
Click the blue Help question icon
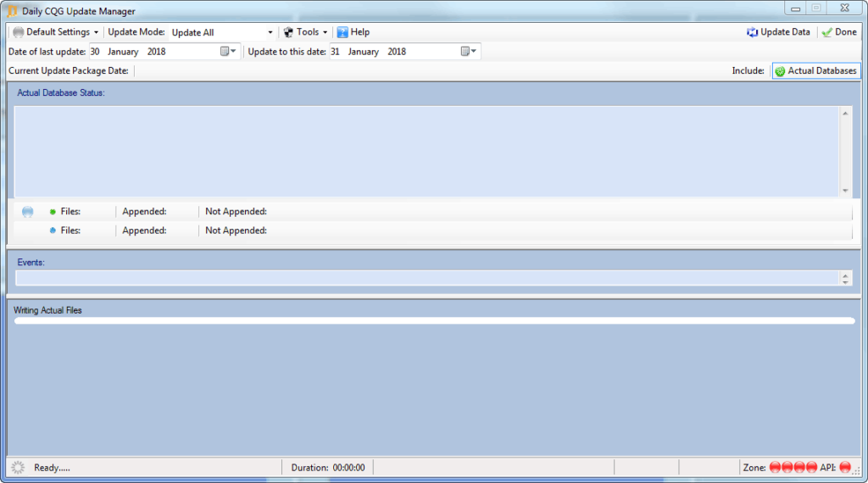coord(342,32)
